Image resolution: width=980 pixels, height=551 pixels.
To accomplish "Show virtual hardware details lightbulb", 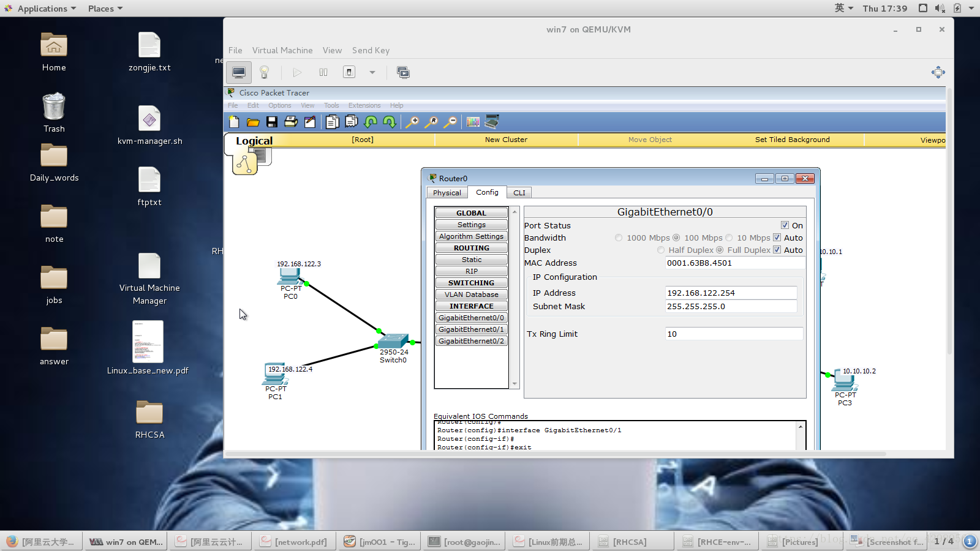I will tap(265, 72).
